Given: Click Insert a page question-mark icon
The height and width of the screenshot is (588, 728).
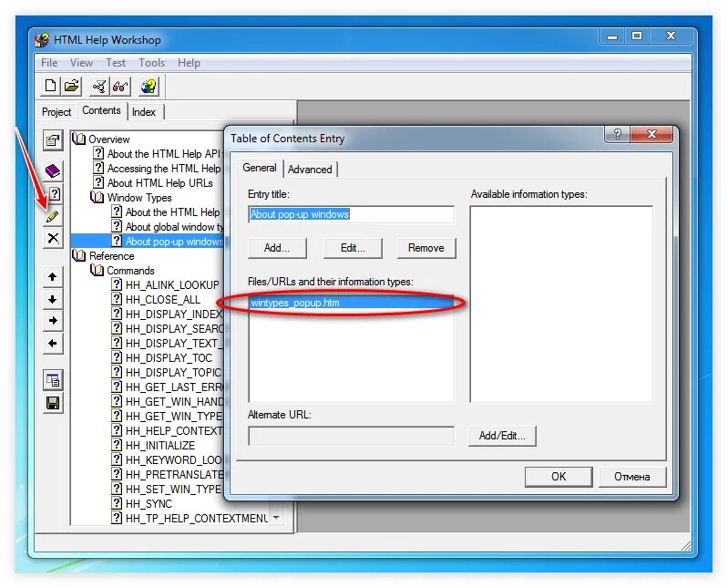Looking at the screenshot, I should 54,193.
